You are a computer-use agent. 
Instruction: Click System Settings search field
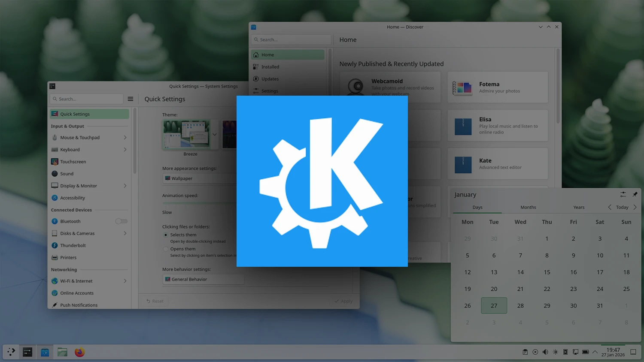click(87, 99)
